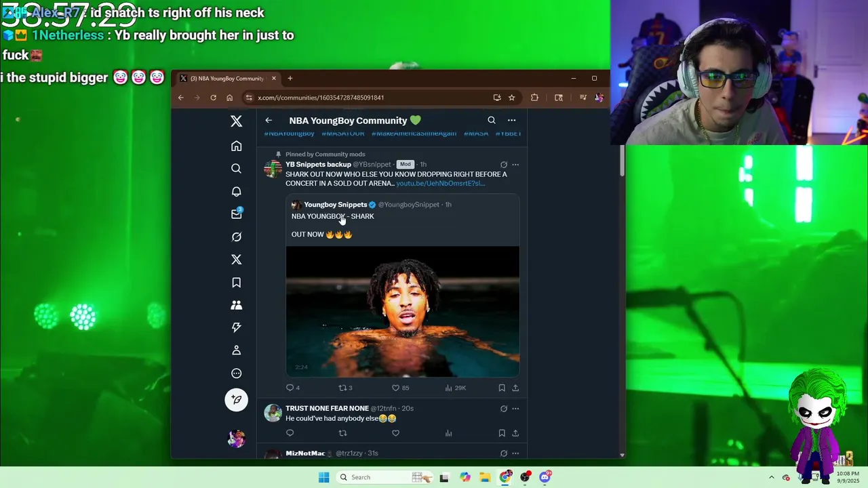Search within NBA YoungBoy Community
Image resolution: width=868 pixels, height=488 pixels.
pyautogui.click(x=492, y=121)
